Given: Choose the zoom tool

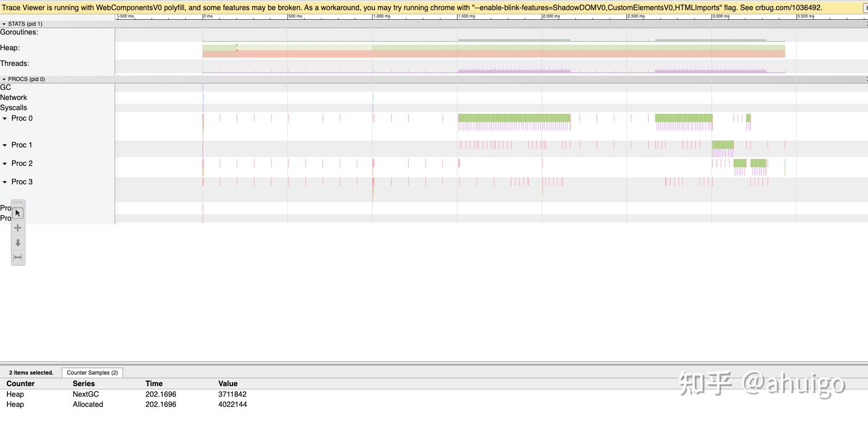Looking at the screenshot, I should point(18,243).
